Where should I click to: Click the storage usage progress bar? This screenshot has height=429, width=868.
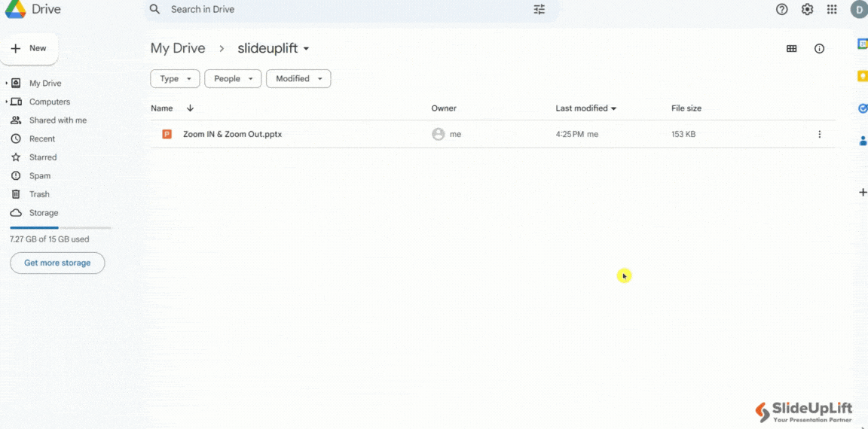click(60, 228)
